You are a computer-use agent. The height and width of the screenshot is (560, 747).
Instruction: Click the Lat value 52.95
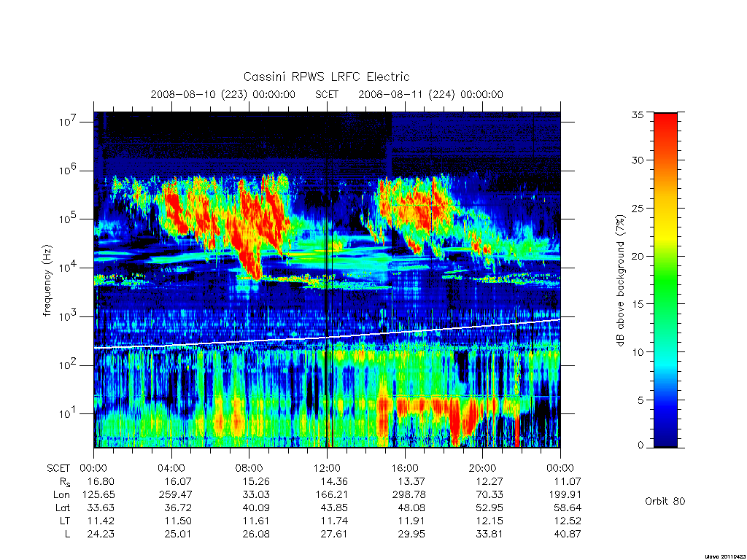coord(489,507)
